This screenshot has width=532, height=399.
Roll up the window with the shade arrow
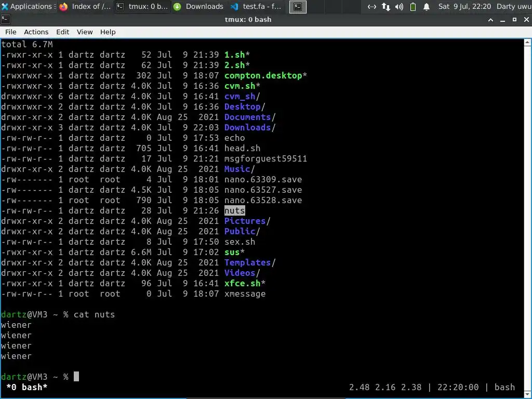click(490, 20)
